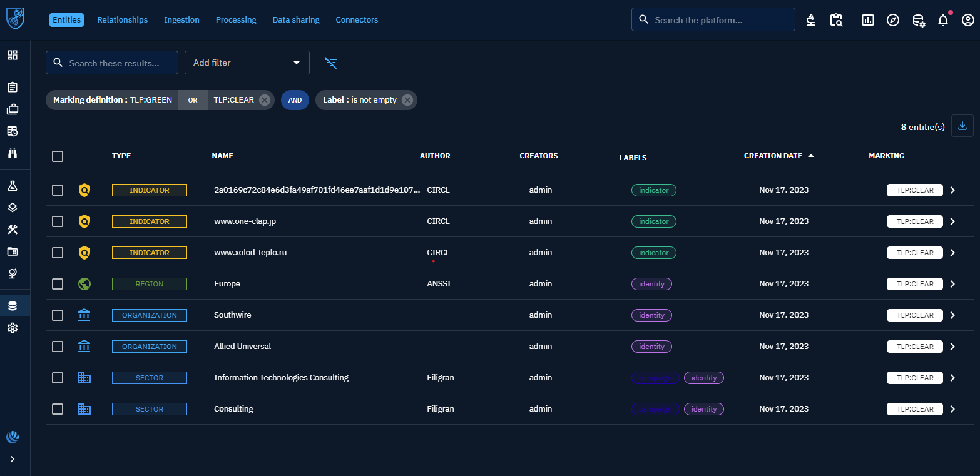Viewport: 980px width, 476px height.
Task: Open Consulting row via right chevron
Action: click(952, 409)
